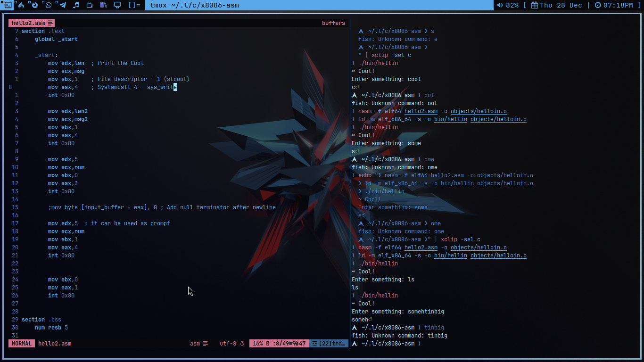The height and width of the screenshot is (362, 644).
Task: Switch to the terminal workspace icon
Action: pyautogui.click(x=8, y=5)
